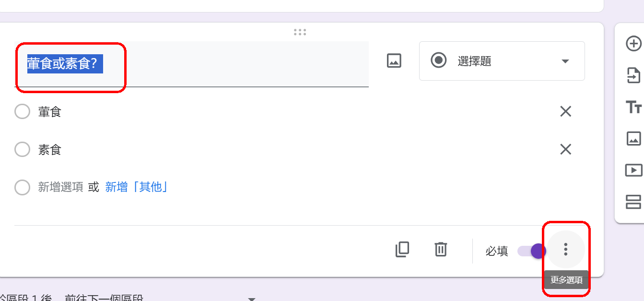Viewport: 644px width, 301px height.
Task: Open the 選擇題 question type dropdown
Action: pyautogui.click(x=502, y=61)
